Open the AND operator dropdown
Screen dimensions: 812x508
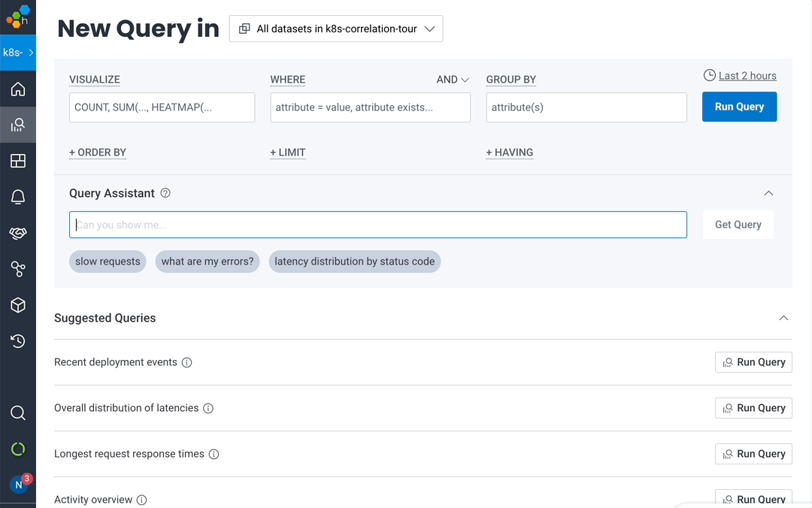coord(453,80)
